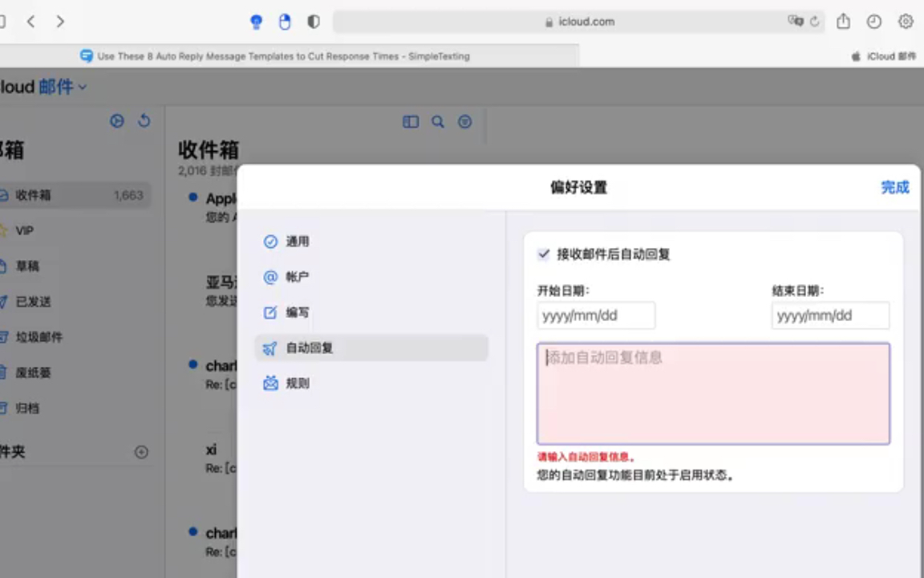
Task: Compose a new email with the pencil icon
Action: (x=116, y=120)
